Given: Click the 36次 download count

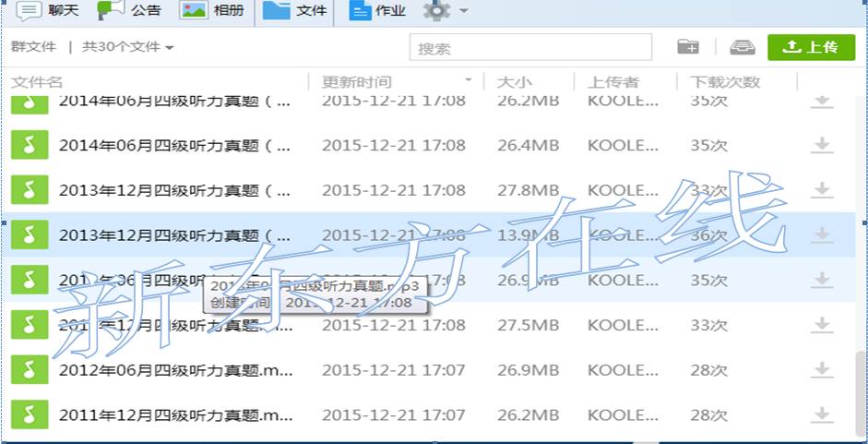Looking at the screenshot, I should click(x=708, y=235).
